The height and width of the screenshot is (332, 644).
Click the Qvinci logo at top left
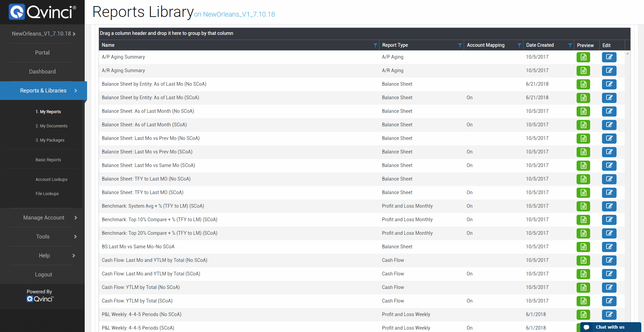(x=42, y=12)
